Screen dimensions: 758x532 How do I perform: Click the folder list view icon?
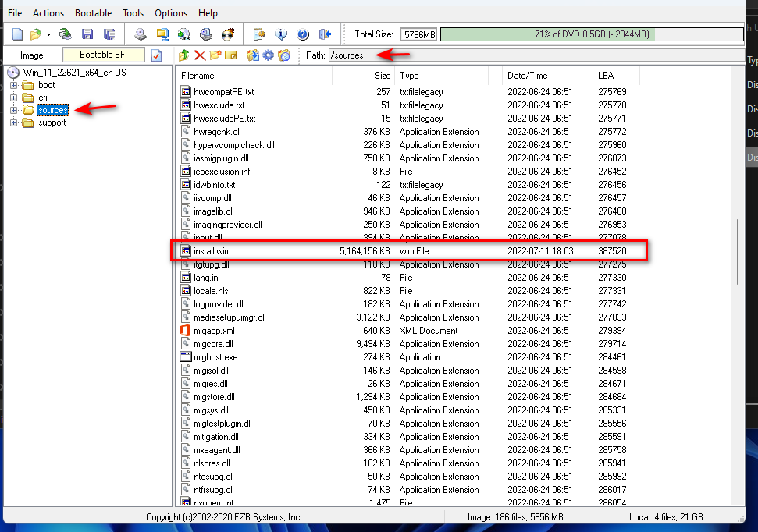coord(284,55)
